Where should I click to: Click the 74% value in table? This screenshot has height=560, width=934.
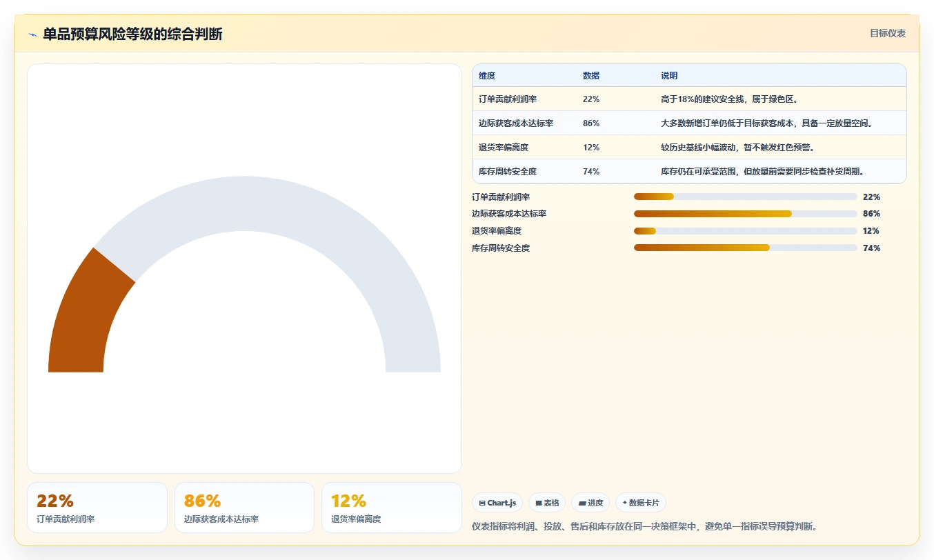(591, 172)
